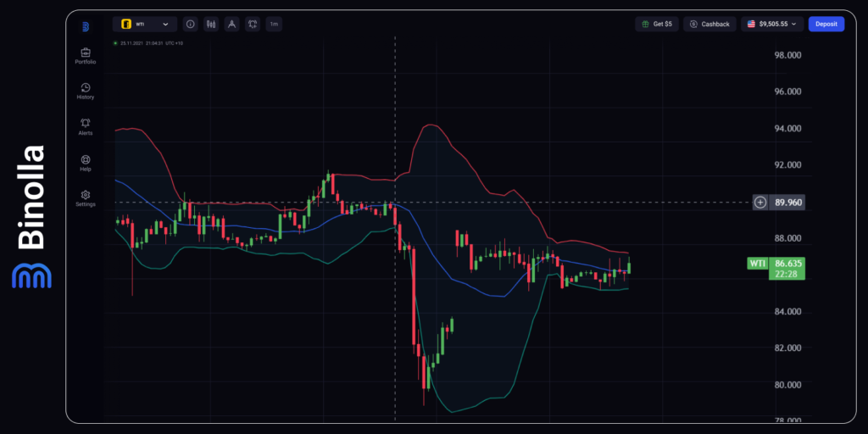Click the Get $5 button
Screen dimensions: 868x434
pyautogui.click(x=657, y=24)
